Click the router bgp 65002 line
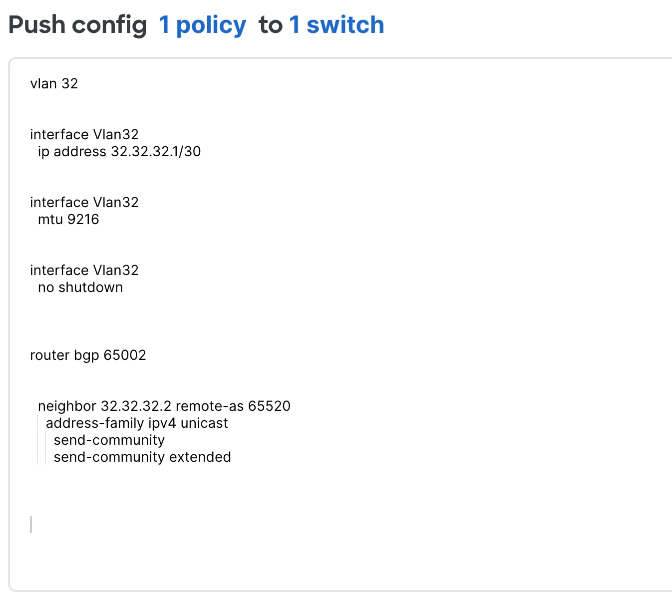 coord(88,355)
